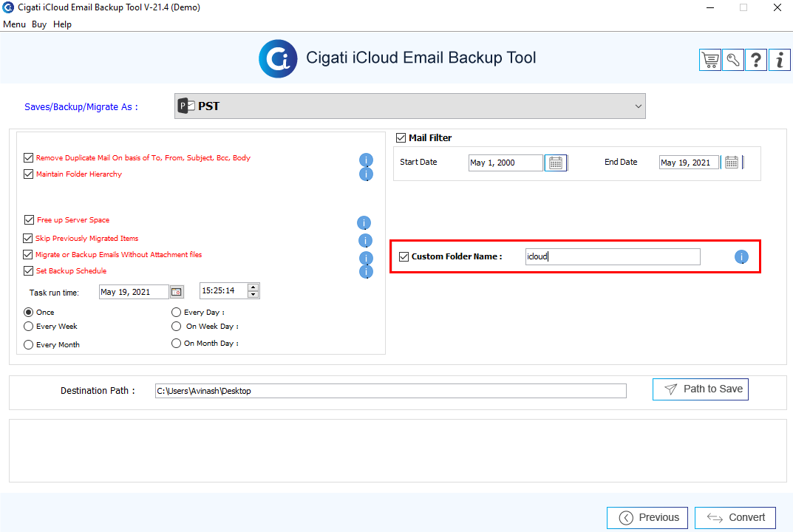Go back with Previous button
This screenshot has width=793, height=532.
point(647,518)
